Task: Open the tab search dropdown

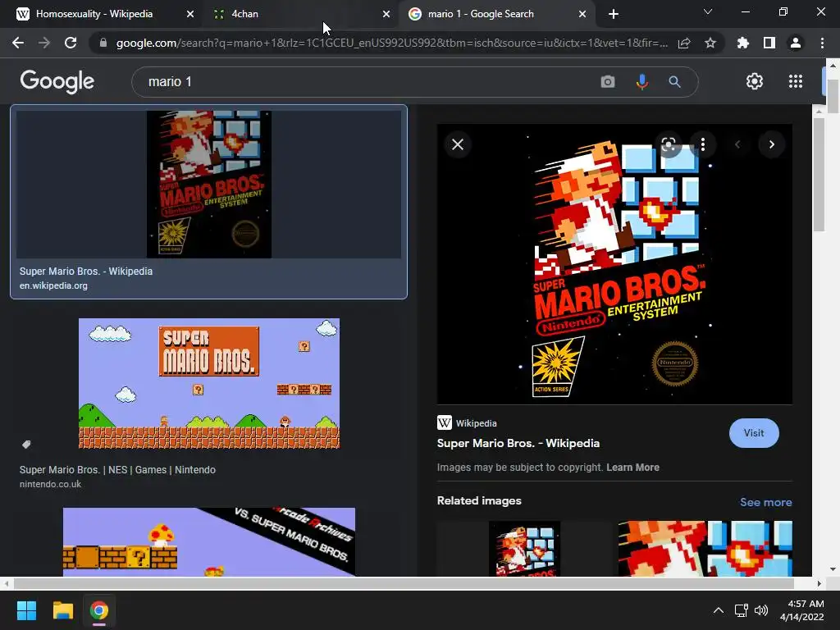Action: (708, 11)
